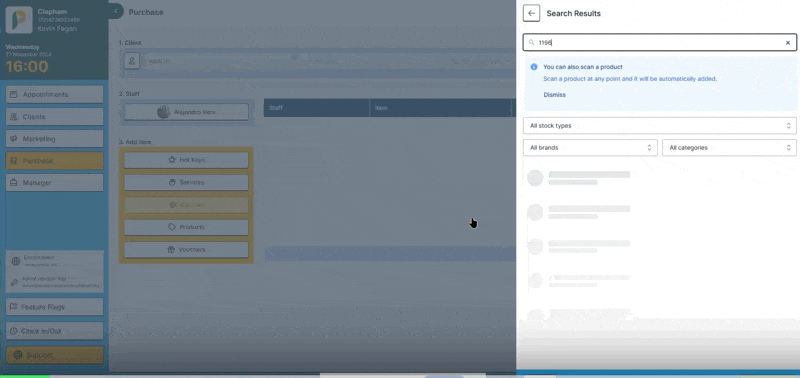800x378 pixels.
Task: Click the Courses button
Action: [186, 205]
